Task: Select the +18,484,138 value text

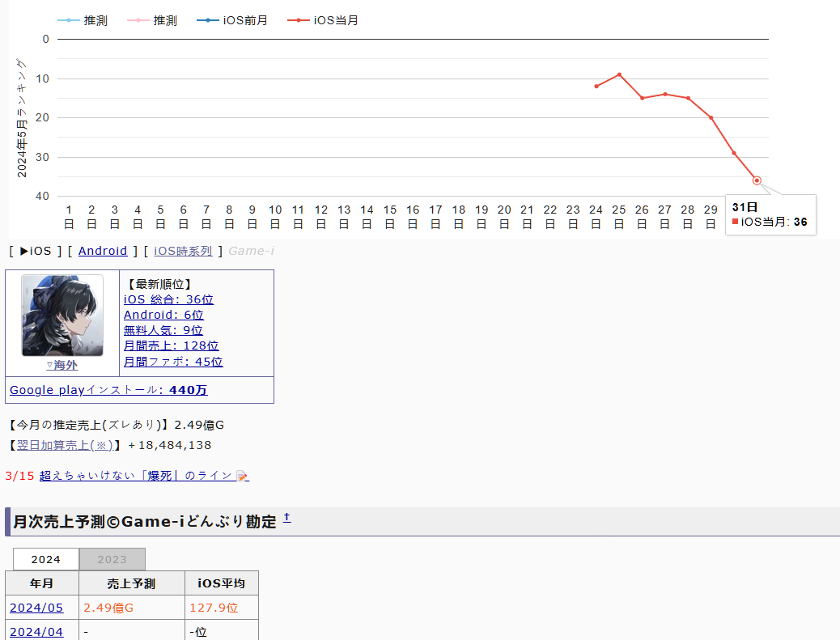Action: click(170, 445)
